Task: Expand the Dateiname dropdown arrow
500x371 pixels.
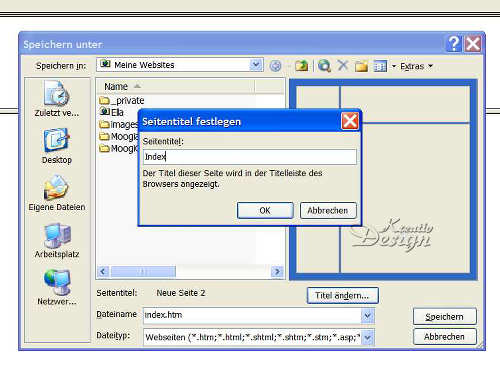Action: click(x=367, y=315)
